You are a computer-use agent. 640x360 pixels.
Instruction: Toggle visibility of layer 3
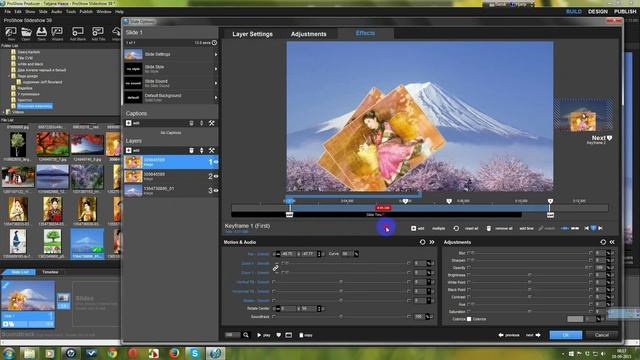(216, 191)
